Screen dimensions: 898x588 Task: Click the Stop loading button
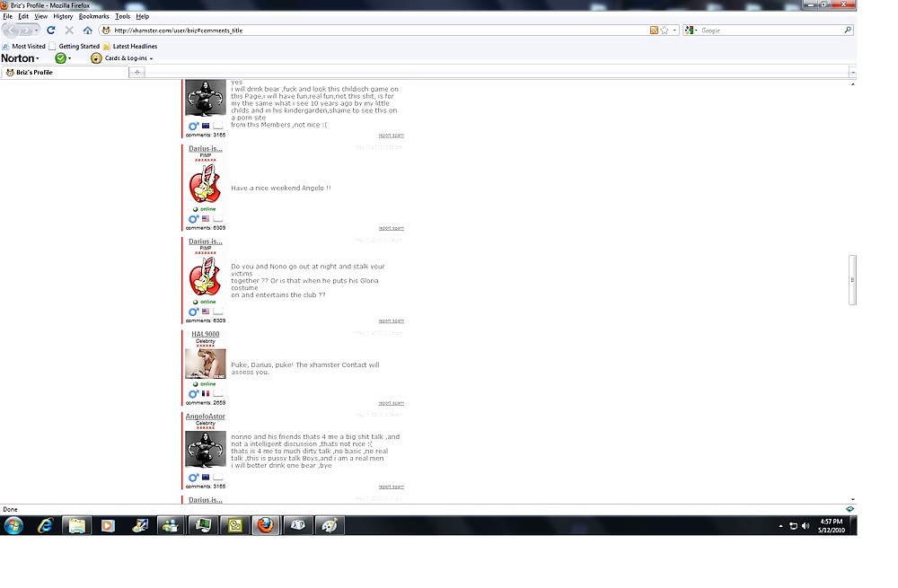(69, 31)
